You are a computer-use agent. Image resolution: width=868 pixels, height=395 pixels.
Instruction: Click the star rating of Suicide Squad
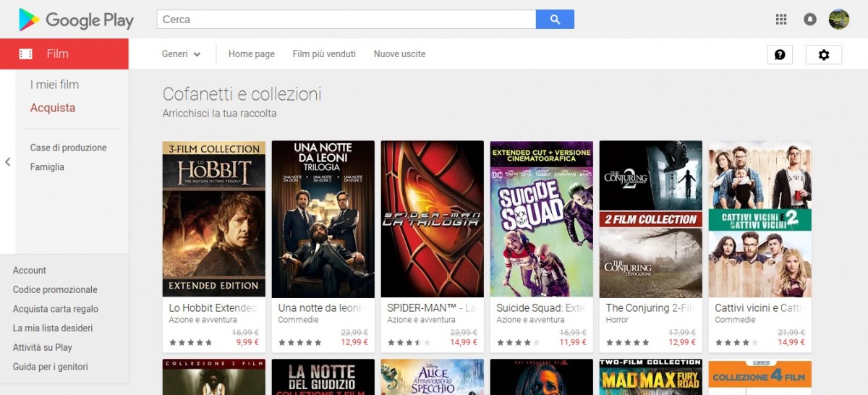pyautogui.click(x=518, y=342)
